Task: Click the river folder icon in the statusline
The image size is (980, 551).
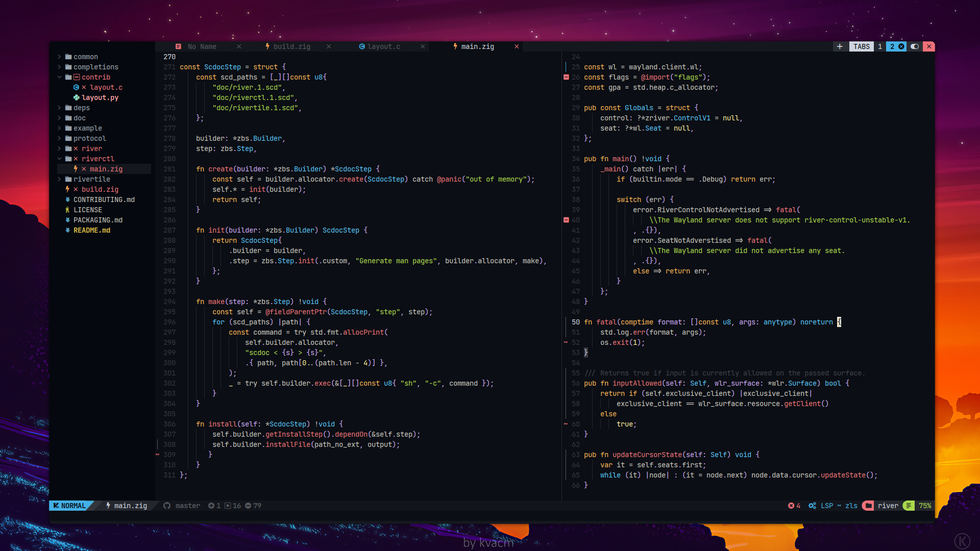Action: [x=868, y=506]
